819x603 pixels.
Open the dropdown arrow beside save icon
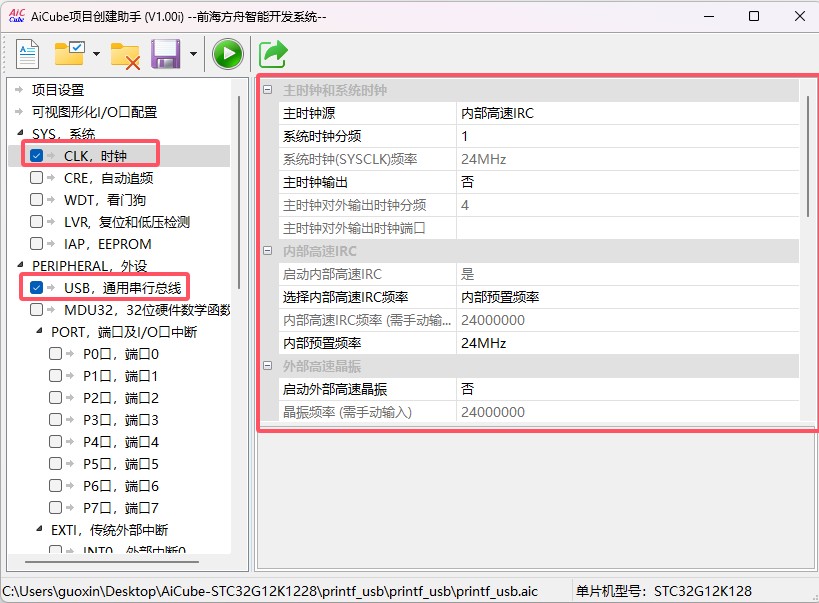(193, 54)
